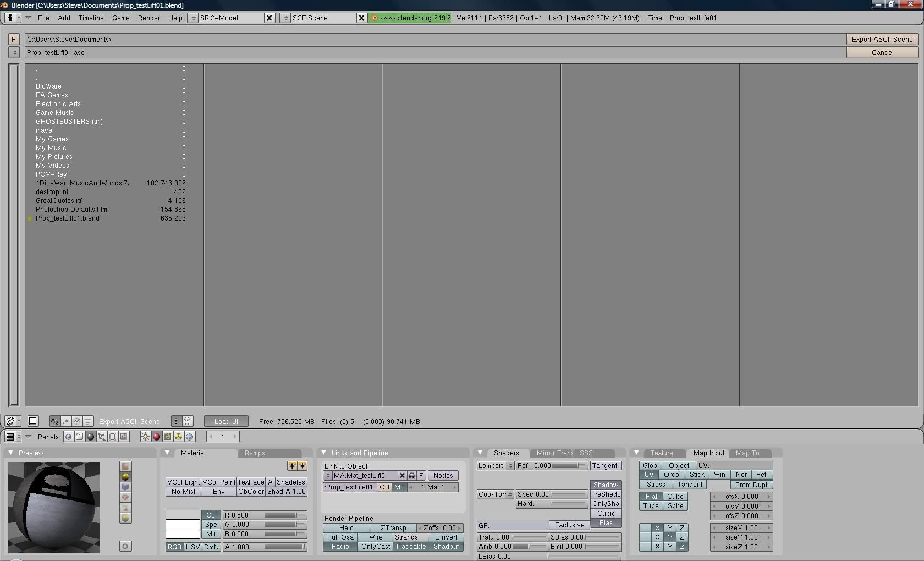Screen dimensions: 924x561
Task: Select Prop_testLift01.blend in the file list
Action: (x=68, y=218)
